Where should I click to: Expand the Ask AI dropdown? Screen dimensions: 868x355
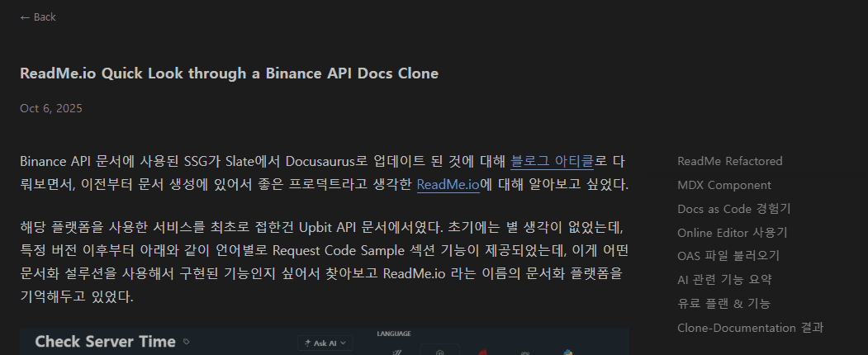click(325, 342)
